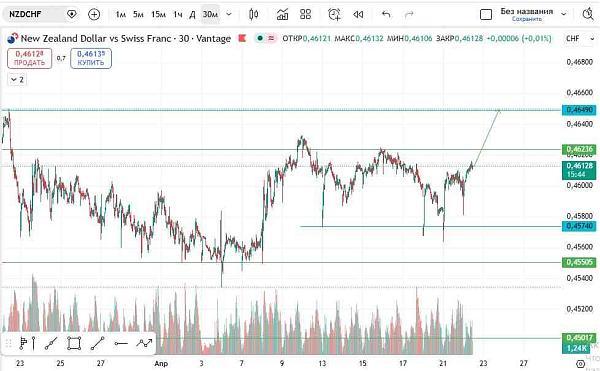
Task: Select the horizontal ray drawing tool
Action: (121, 343)
